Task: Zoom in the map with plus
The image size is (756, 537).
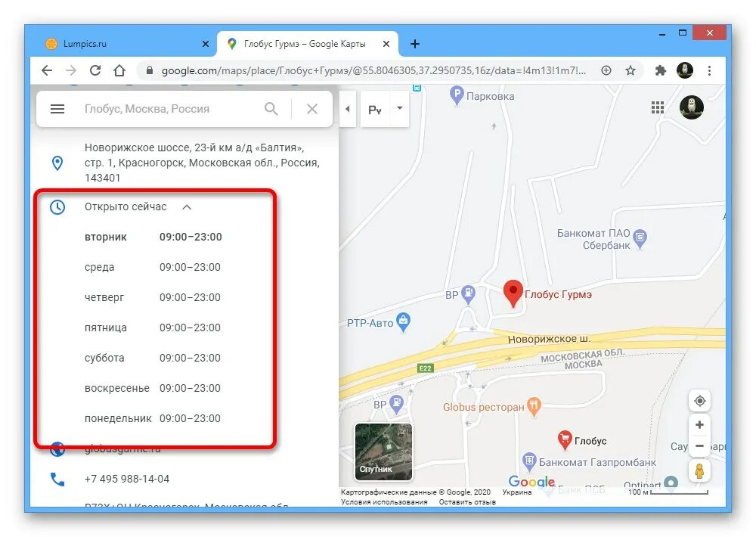Action: pyautogui.click(x=699, y=424)
